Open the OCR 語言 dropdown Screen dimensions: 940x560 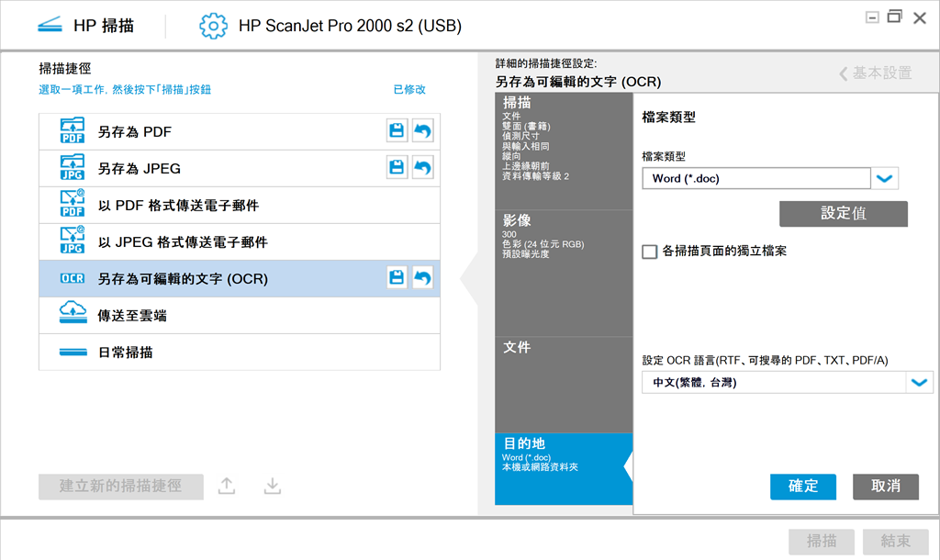tap(919, 383)
